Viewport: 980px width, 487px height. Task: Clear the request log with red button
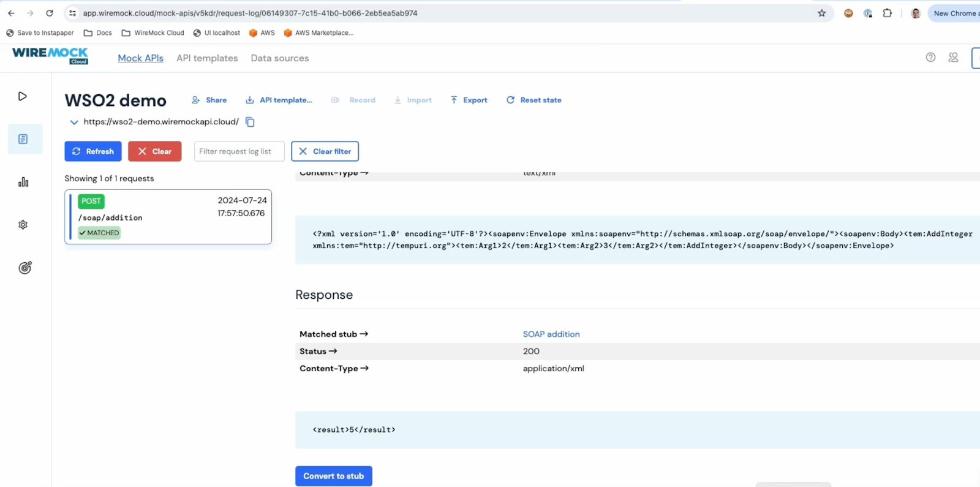click(x=155, y=151)
